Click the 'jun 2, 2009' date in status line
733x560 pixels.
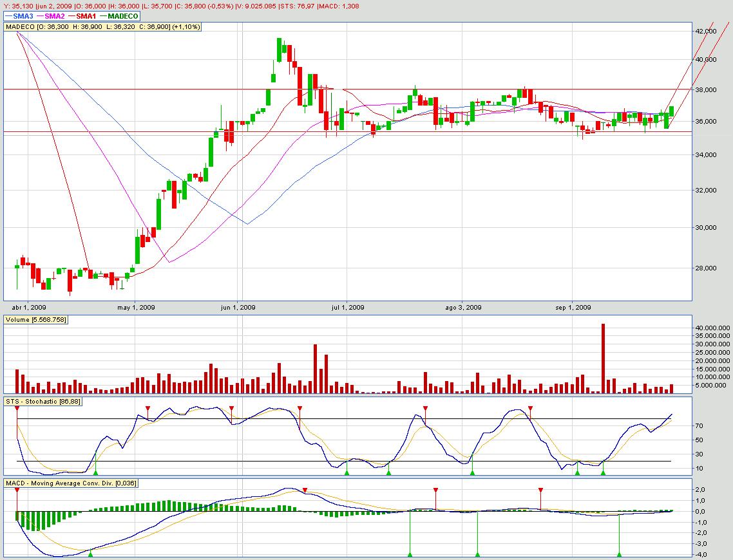tap(53, 6)
